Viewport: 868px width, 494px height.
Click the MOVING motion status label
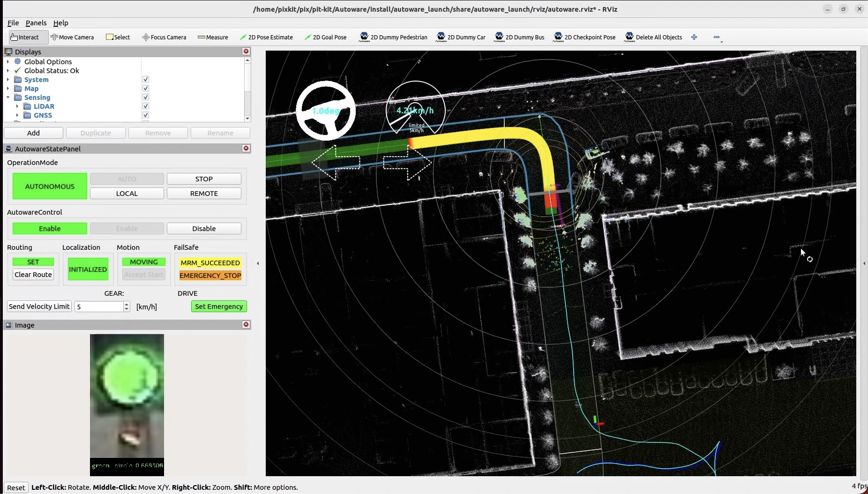click(x=143, y=262)
